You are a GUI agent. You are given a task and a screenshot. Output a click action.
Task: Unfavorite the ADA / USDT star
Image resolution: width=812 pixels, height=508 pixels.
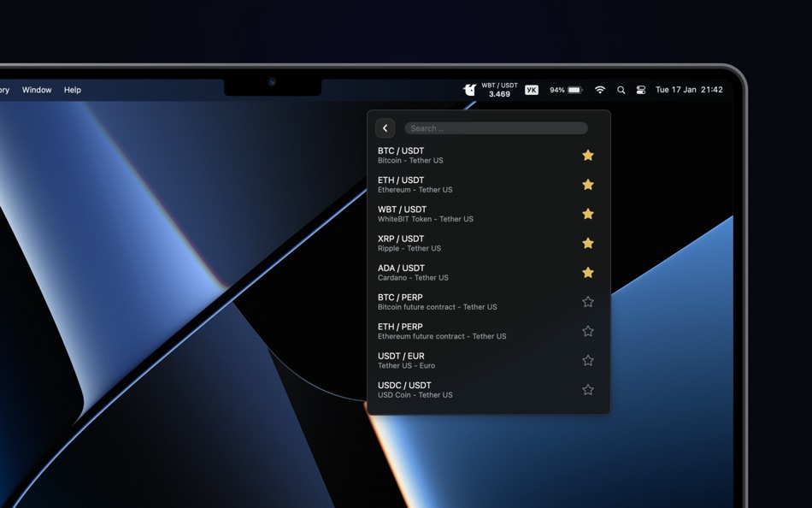pyautogui.click(x=588, y=272)
